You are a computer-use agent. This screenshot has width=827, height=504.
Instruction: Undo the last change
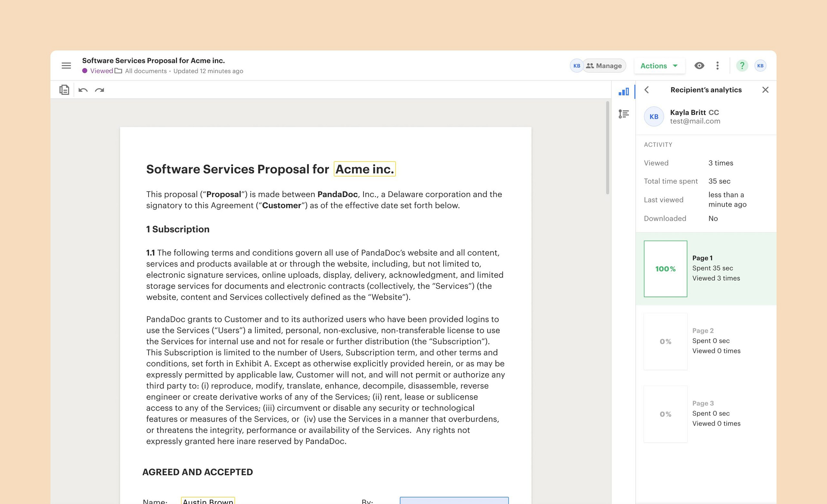(x=83, y=90)
